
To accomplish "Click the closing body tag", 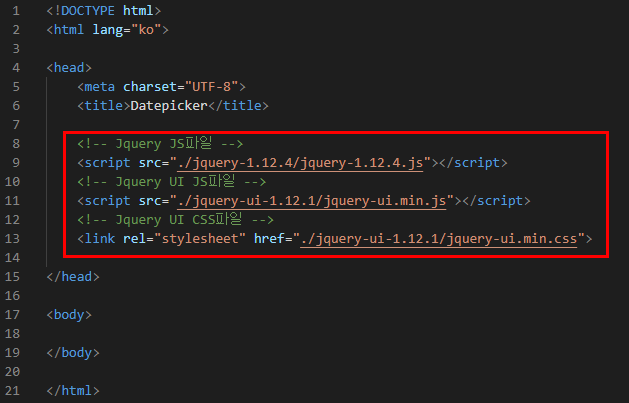I will 73,353.
